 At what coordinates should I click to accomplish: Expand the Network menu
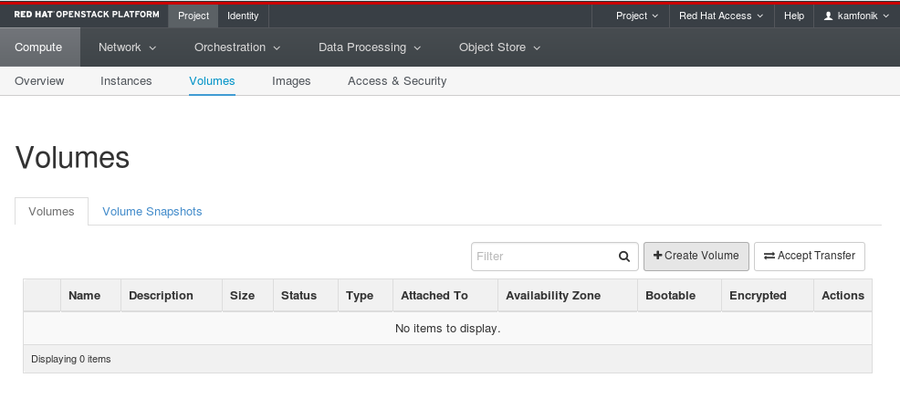(x=127, y=47)
